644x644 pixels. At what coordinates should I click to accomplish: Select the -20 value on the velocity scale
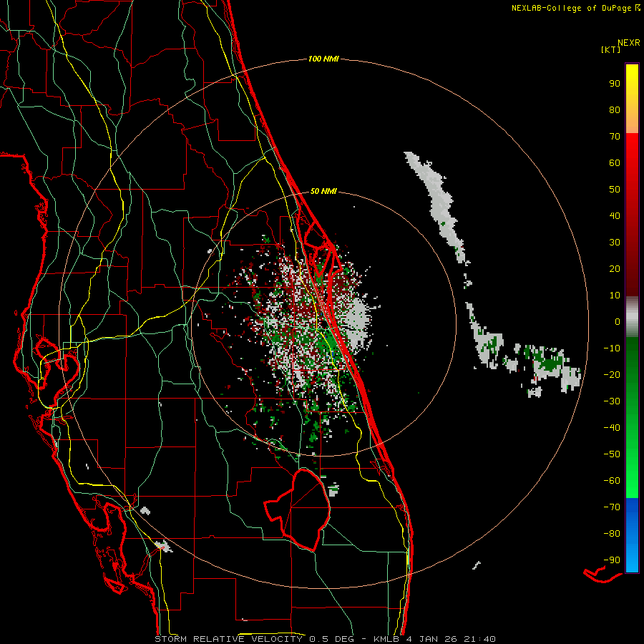[612, 374]
